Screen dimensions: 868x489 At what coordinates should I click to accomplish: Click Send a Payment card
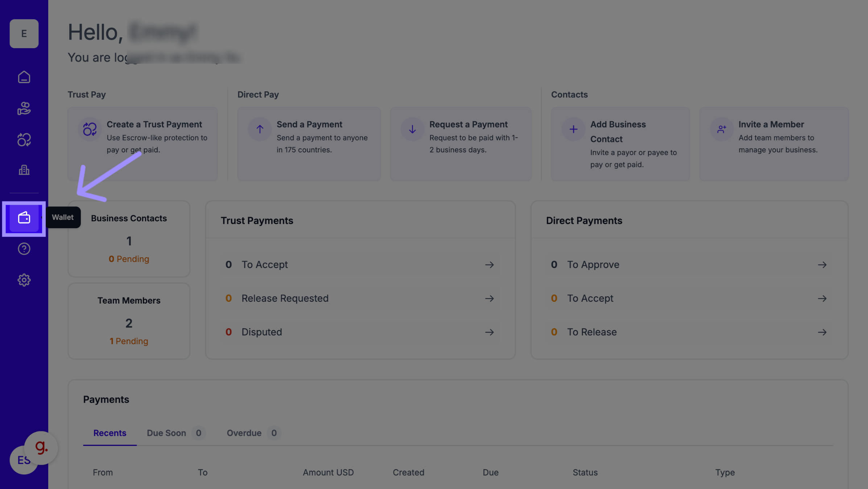[309, 144]
